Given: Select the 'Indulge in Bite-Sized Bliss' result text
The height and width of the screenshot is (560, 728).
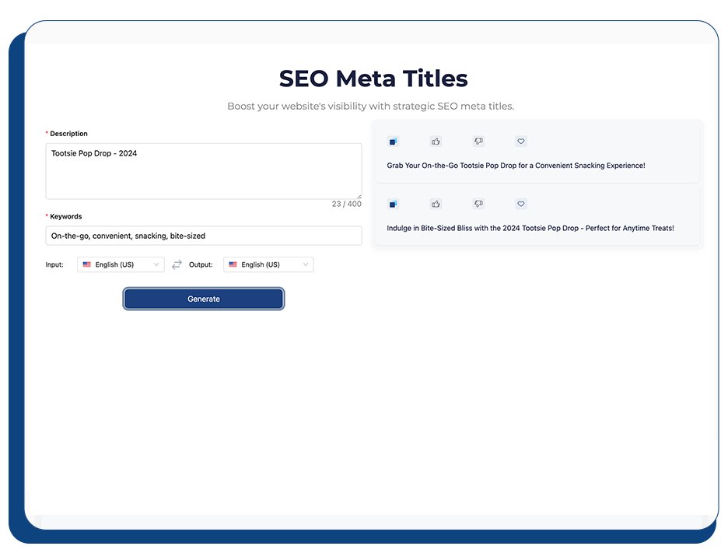Looking at the screenshot, I should (530, 228).
